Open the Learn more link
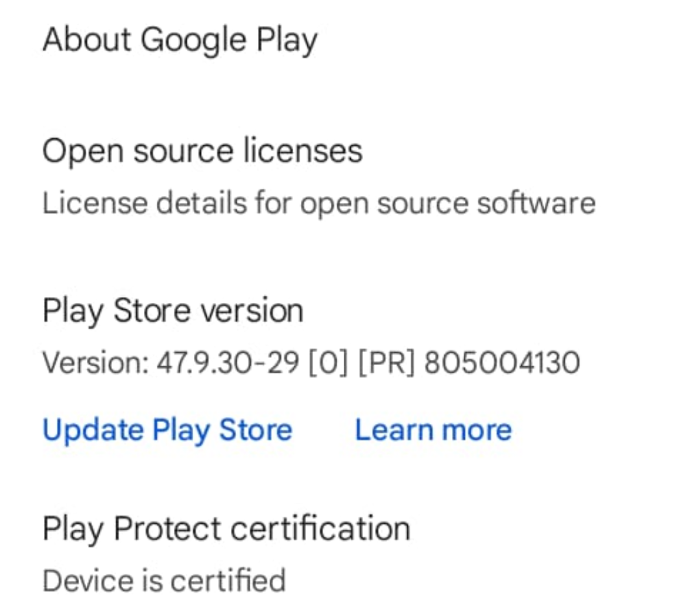The image size is (677, 616). (433, 431)
